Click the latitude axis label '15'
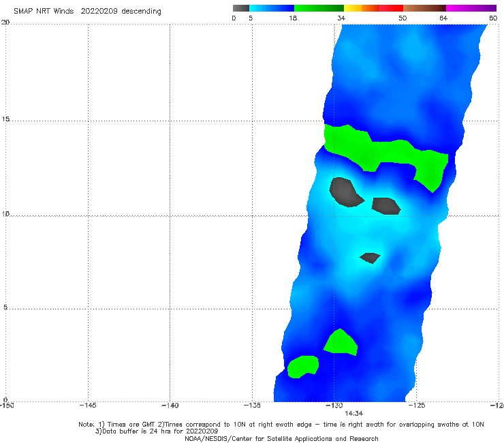This screenshot has height=443, width=504. [5, 119]
